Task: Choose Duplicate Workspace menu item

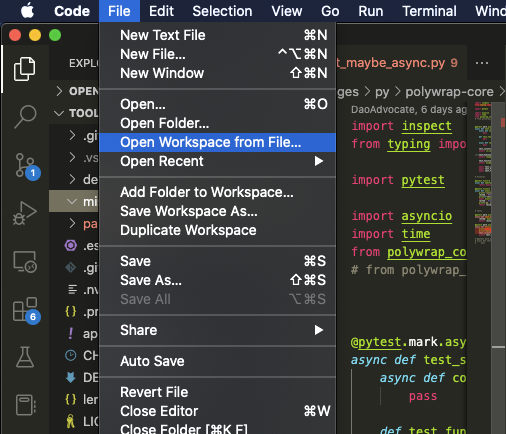Action: coord(217,230)
